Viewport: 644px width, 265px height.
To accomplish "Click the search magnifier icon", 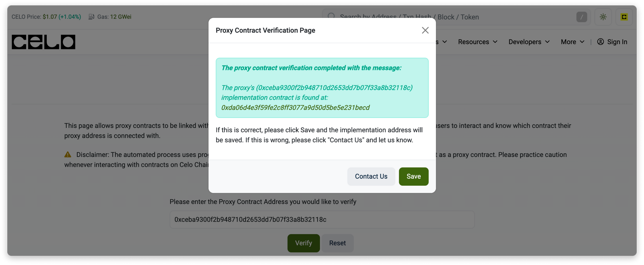I will tap(331, 17).
